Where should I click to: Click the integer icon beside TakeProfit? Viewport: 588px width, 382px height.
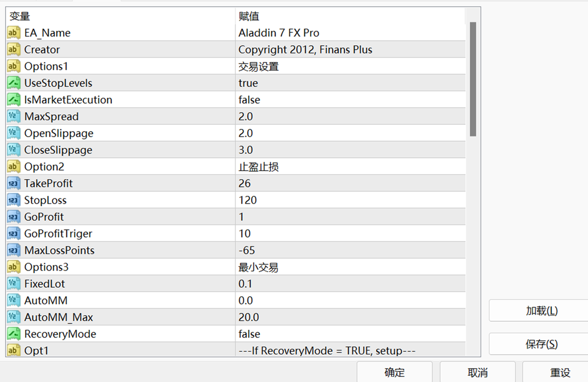coord(14,183)
